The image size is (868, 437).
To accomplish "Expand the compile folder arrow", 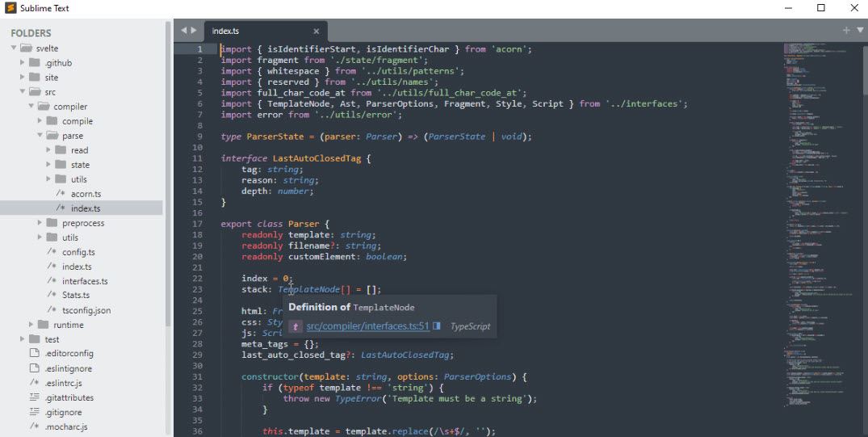I will 40,120.
